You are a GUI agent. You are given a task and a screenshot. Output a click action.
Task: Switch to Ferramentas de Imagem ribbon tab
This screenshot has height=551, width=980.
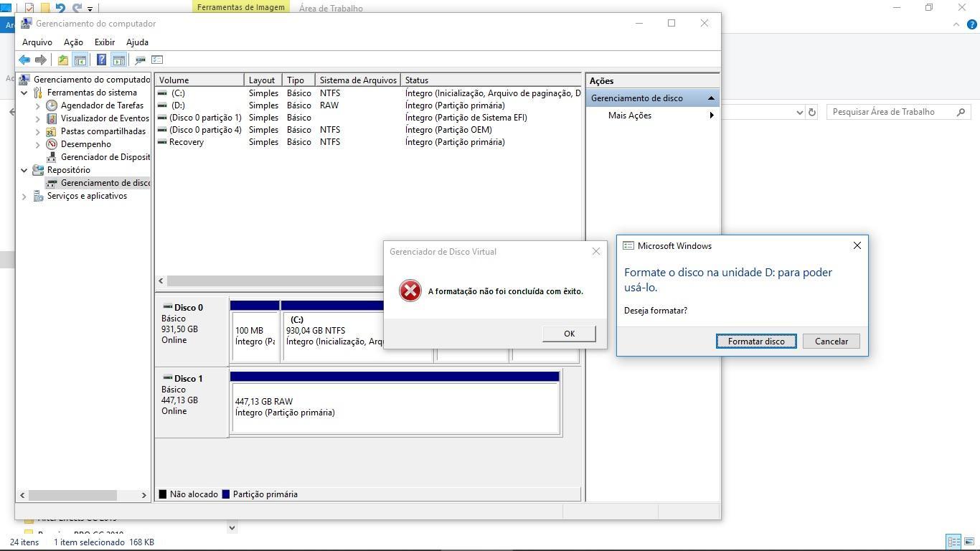tap(241, 7)
